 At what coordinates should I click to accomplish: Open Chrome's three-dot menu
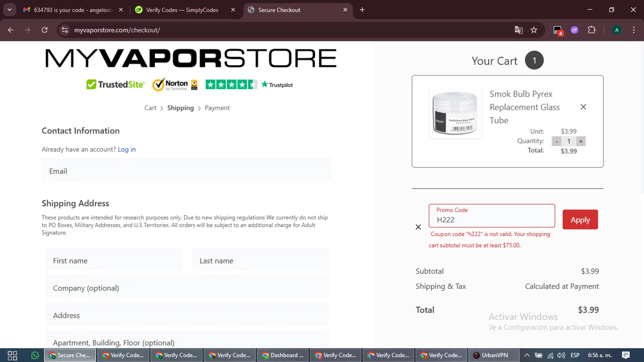[634, 30]
